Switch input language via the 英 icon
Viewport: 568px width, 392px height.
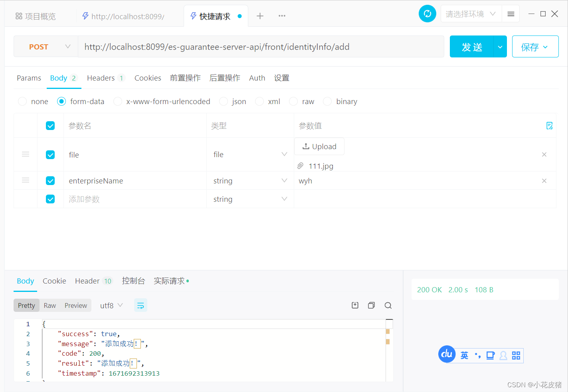click(x=464, y=355)
